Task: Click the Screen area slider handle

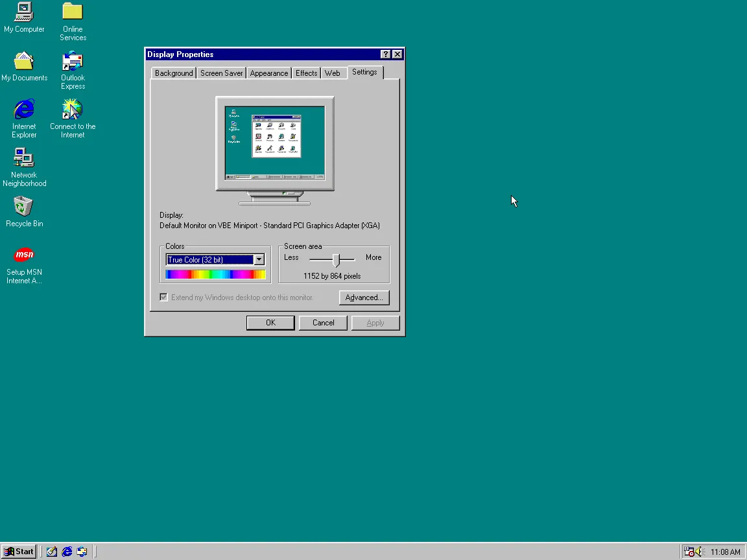Action: click(336, 259)
